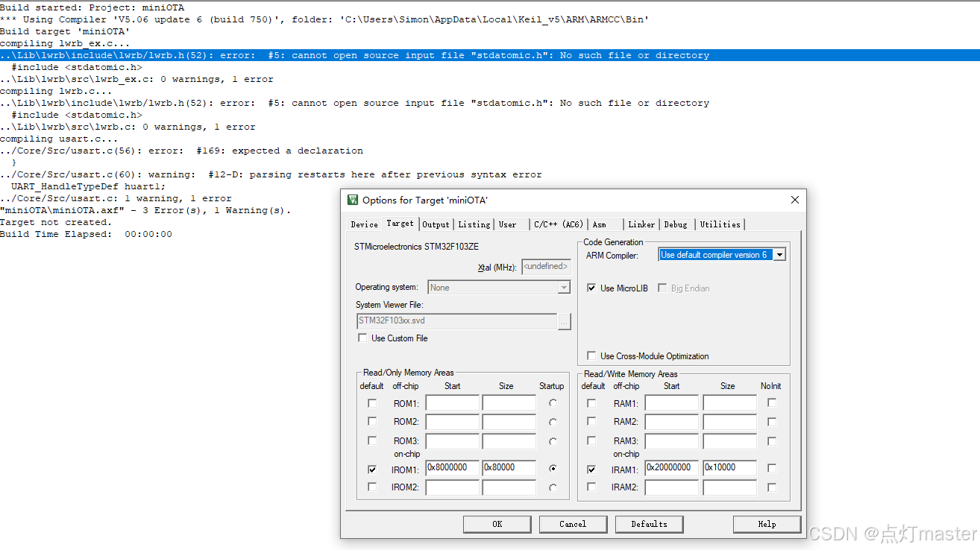Close the Options for Target dialog

tap(794, 200)
